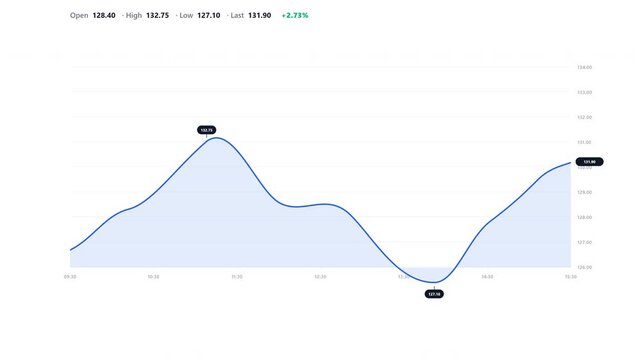This screenshot has width=641, height=360.
Task: Click the 11:30 time axis label
Action: (237, 277)
